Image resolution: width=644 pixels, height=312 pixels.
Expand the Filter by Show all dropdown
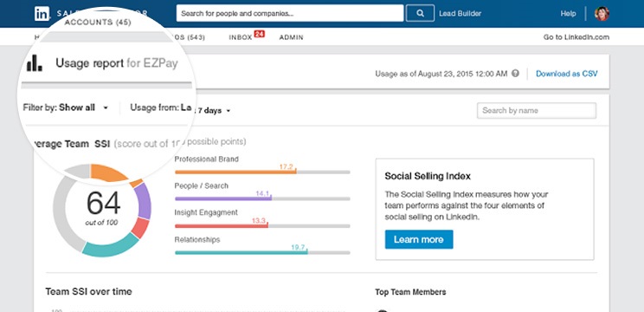tap(66, 107)
